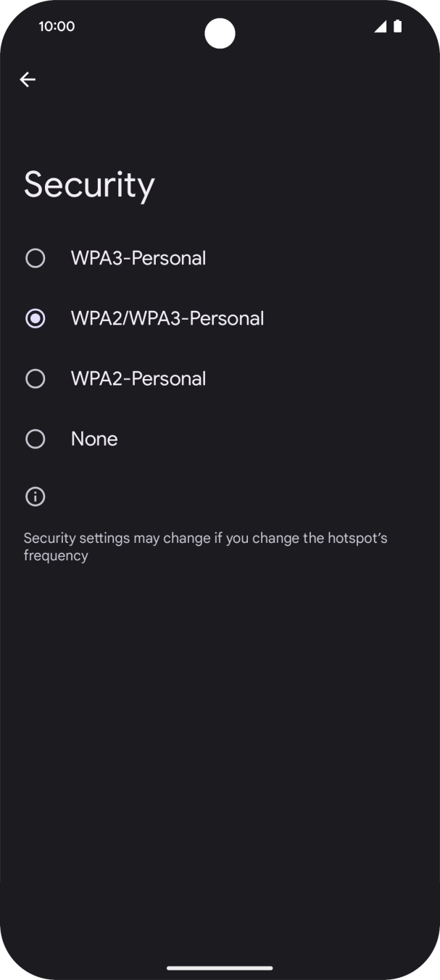Tap the hotspot frequency warning text
Image resolution: width=440 pixels, height=980 pixels.
[x=205, y=546]
